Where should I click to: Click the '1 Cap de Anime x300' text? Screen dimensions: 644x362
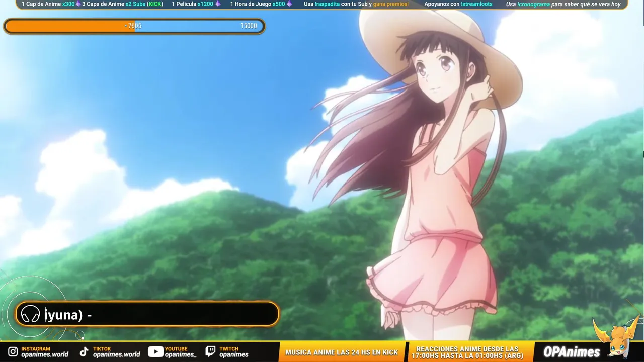(x=48, y=4)
